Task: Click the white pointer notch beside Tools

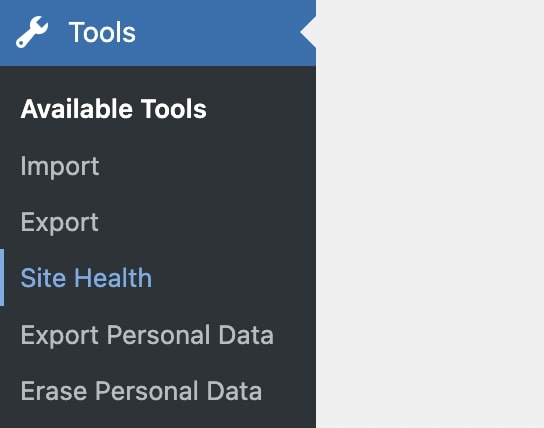Action: 308,32
